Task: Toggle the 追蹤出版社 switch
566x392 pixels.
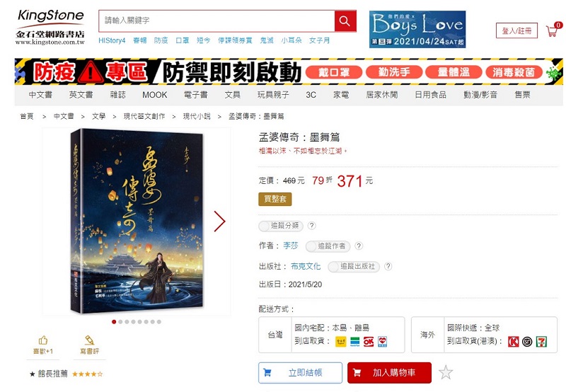Action: click(x=353, y=266)
